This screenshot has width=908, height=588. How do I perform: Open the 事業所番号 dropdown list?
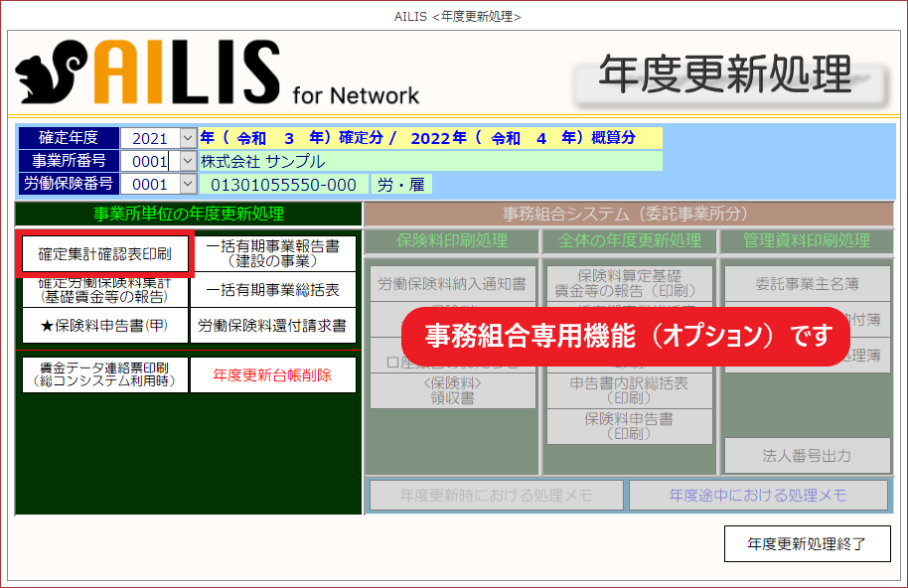[x=188, y=161]
